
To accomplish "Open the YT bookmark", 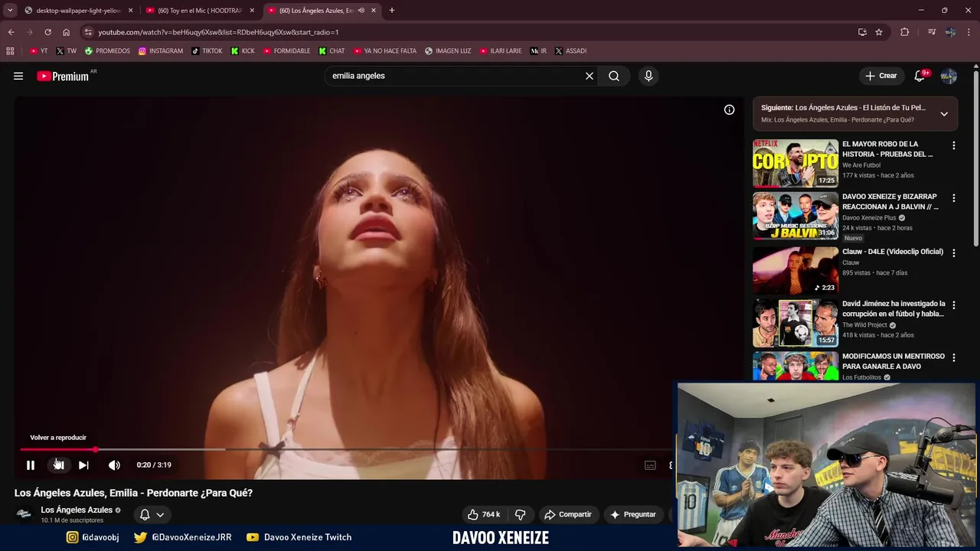I will (x=38, y=51).
